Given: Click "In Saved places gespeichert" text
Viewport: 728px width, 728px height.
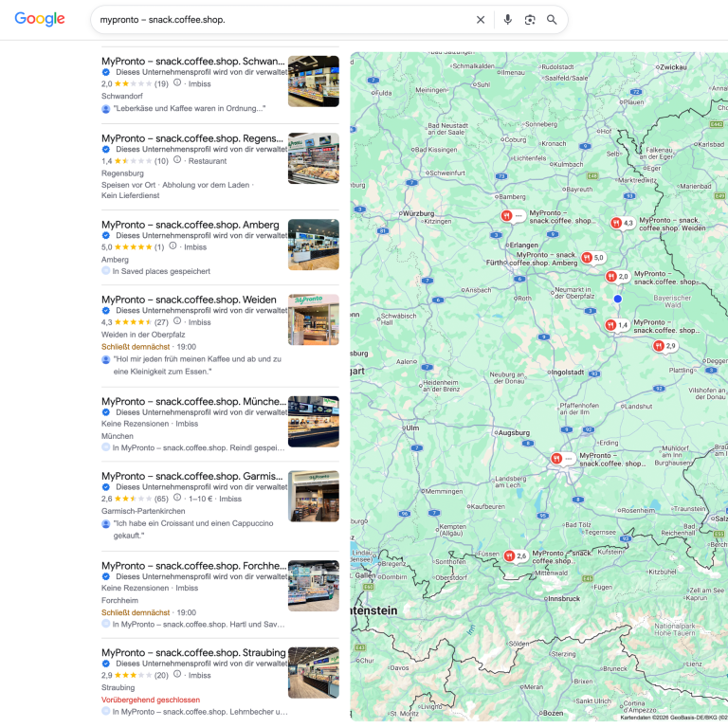Looking at the screenshot, I should (x=161, y=271).
